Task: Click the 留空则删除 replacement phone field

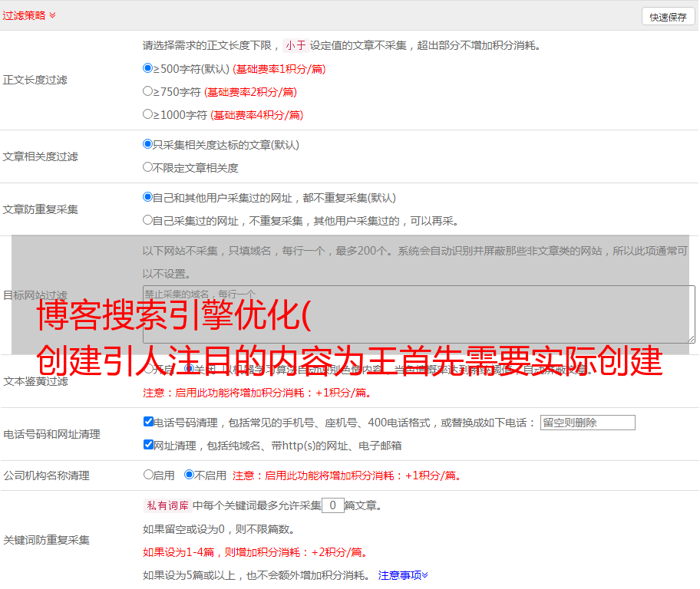Action: pyautogui.click(x=587, y=423)
